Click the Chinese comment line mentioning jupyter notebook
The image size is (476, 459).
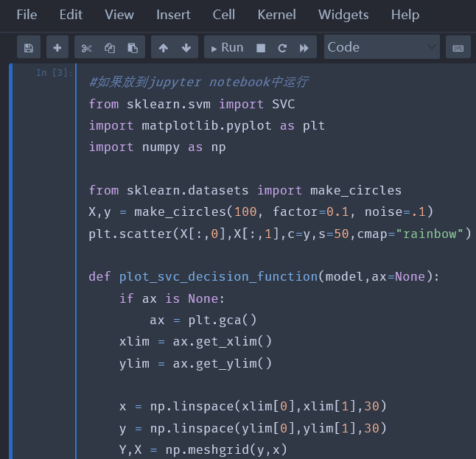point(198,83)
